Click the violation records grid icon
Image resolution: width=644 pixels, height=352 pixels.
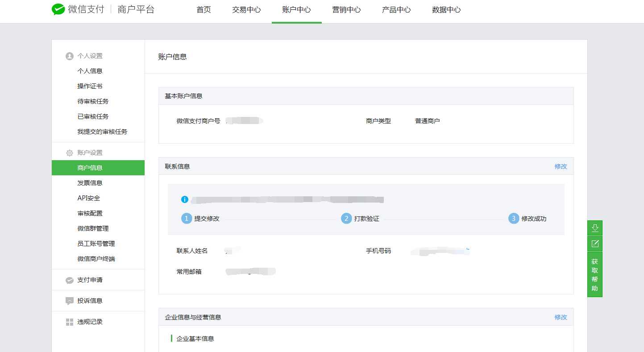69,322
